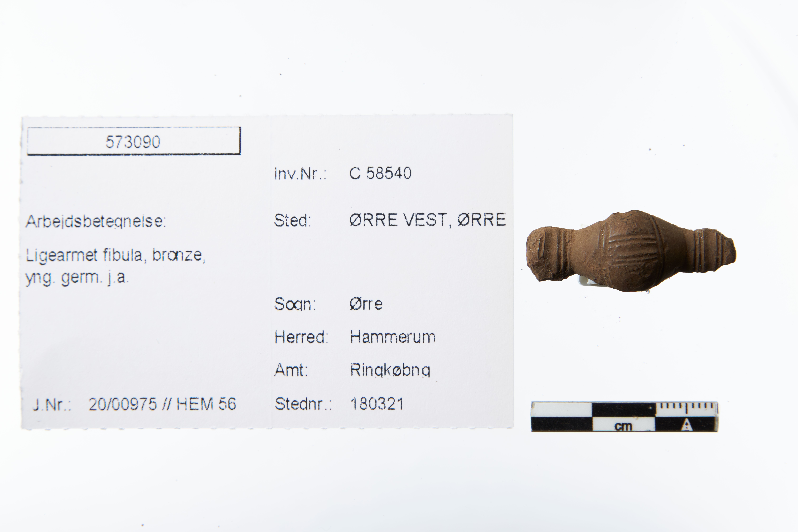Click the bronze fibula artifact

631,251
